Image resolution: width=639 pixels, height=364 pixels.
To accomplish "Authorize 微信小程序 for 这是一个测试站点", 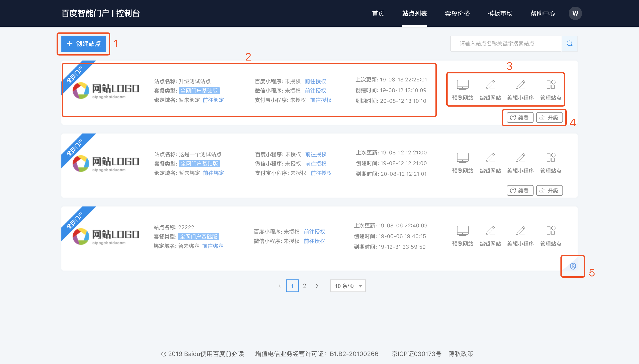I will tap(316, 164).
